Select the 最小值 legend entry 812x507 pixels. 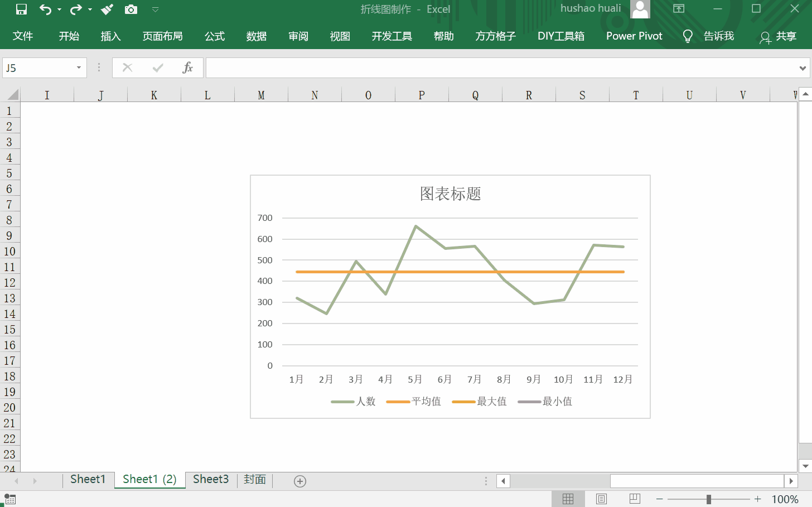545,401
